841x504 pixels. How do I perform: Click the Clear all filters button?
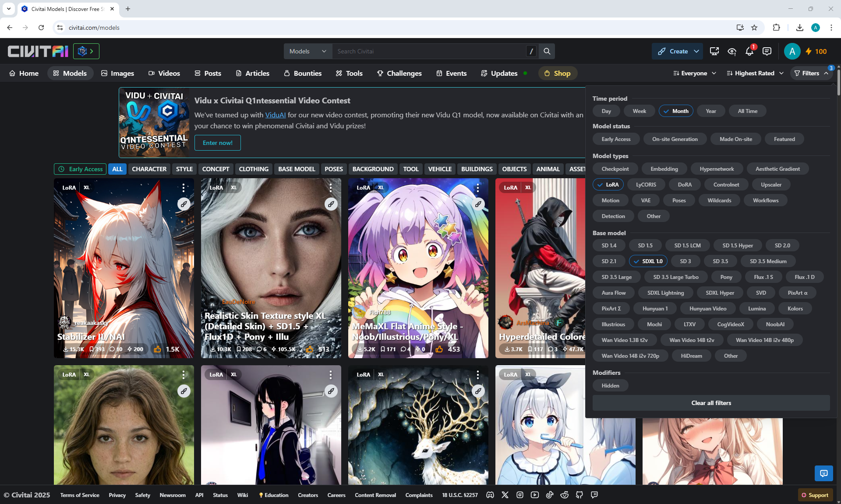711,403
